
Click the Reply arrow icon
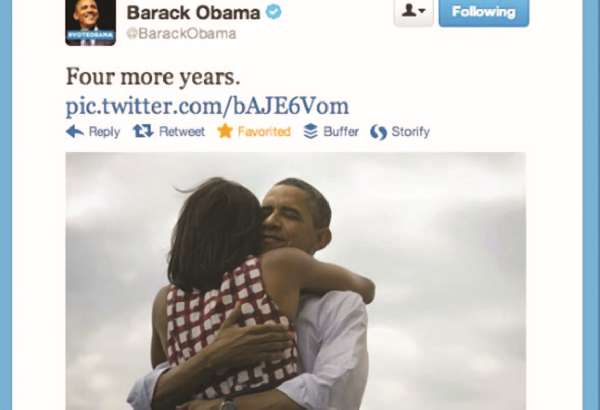click(x=75, y=132)
